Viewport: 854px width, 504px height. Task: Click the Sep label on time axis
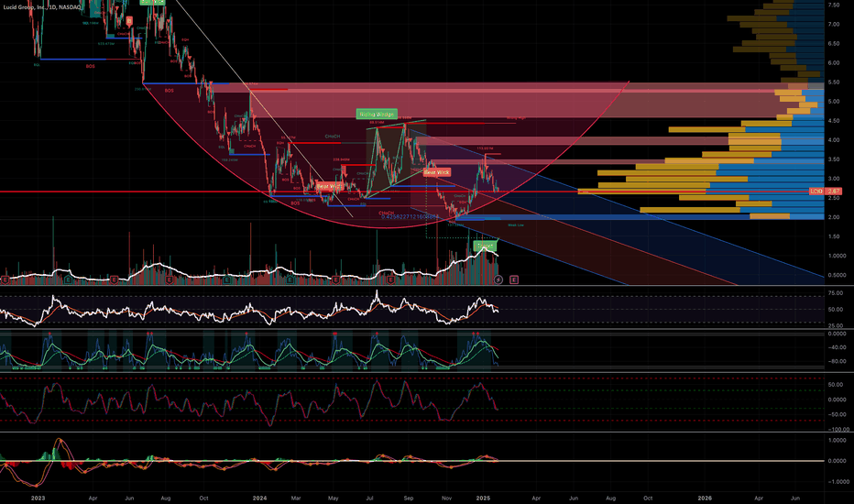click(x=409, y=498)
